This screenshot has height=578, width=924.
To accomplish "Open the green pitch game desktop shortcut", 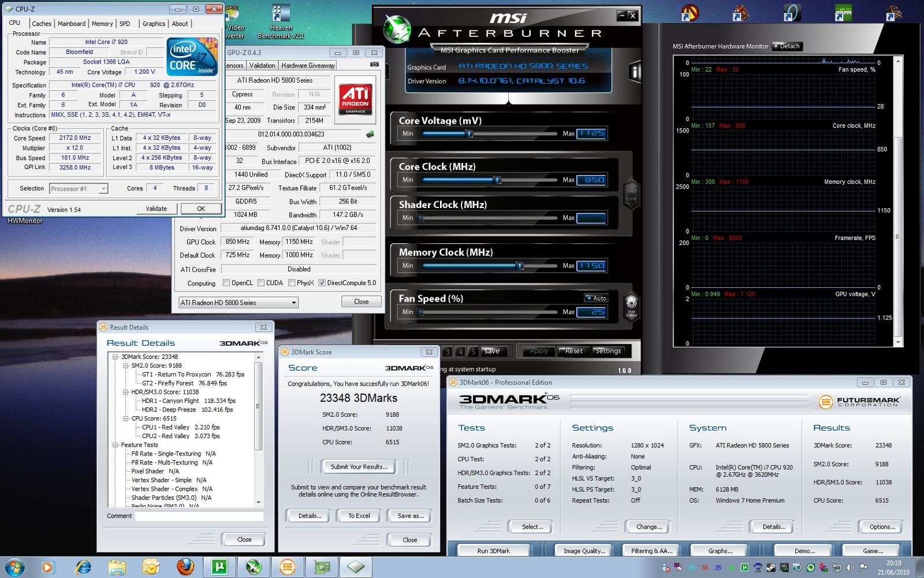I will pyautogui.click(x=843, y=13).
